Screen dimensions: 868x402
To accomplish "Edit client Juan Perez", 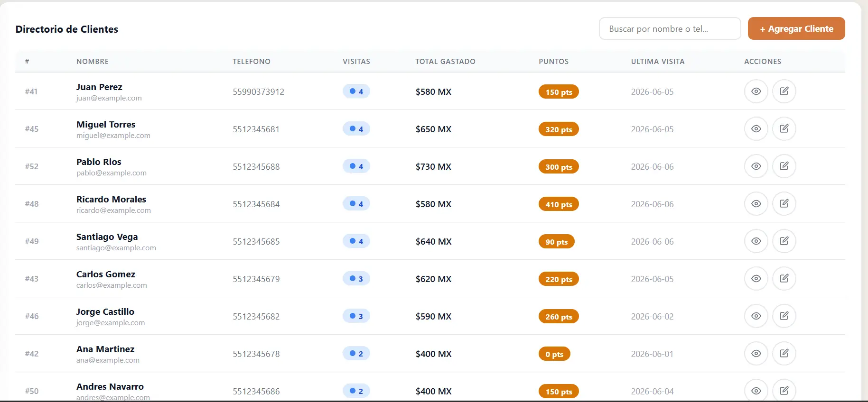I will [x=784, y=91].
